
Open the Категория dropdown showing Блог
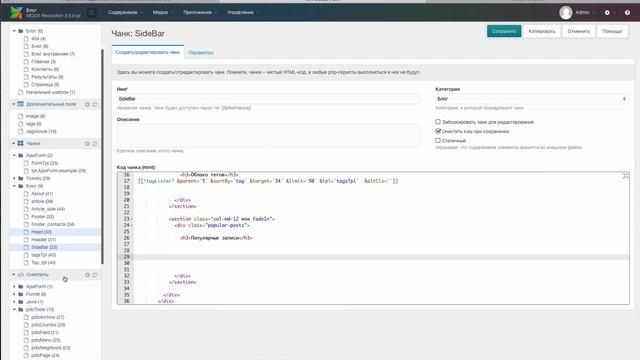coord(532,99)
